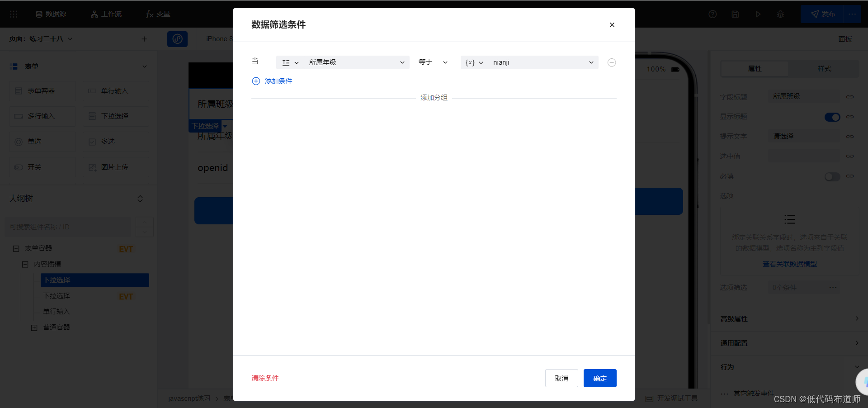Screen dimensions: 868x408
Task: Click the debug bug icon
Action: (780, 14)
